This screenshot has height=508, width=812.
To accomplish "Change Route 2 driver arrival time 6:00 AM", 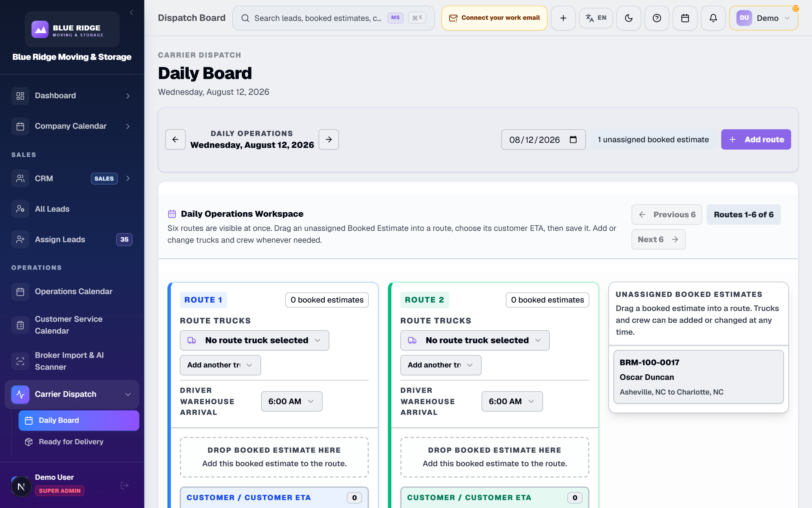I will coord(512,402).
